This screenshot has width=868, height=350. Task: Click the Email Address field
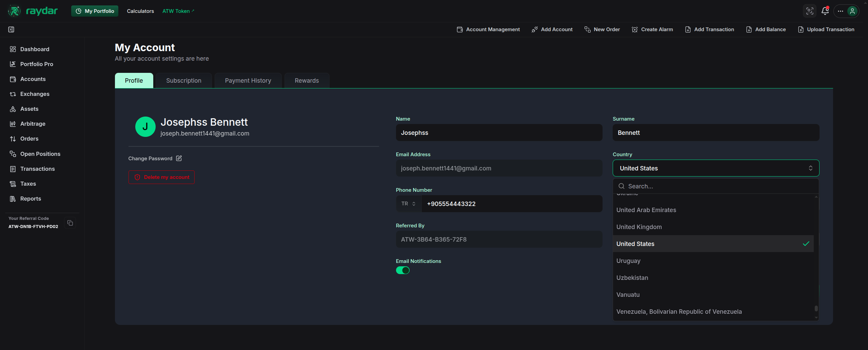click(x=499, y=168)
